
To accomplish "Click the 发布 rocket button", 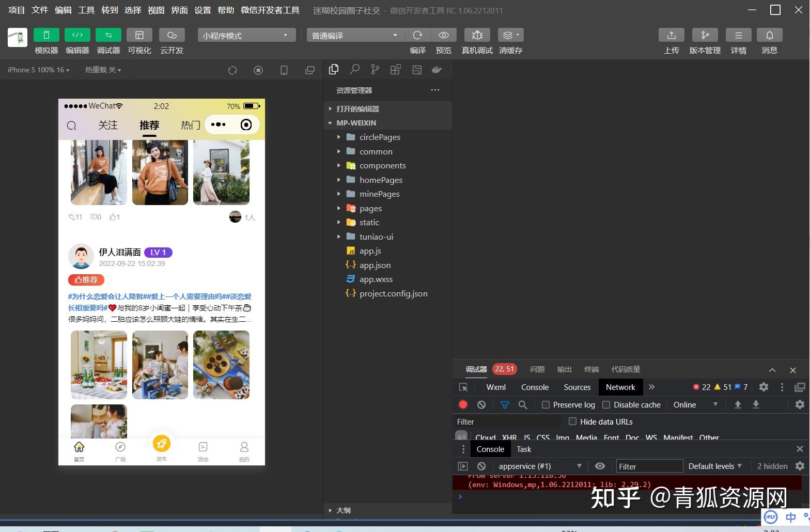I will coord(161,444).
